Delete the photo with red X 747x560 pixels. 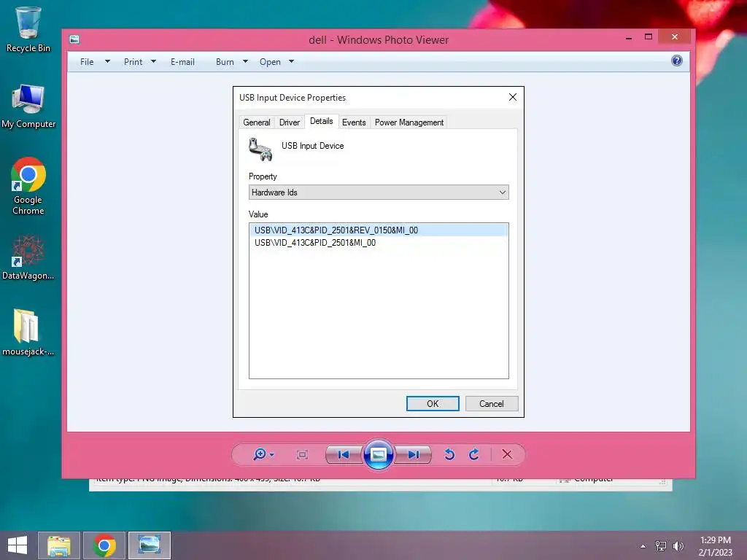click(x=508, y=455)
